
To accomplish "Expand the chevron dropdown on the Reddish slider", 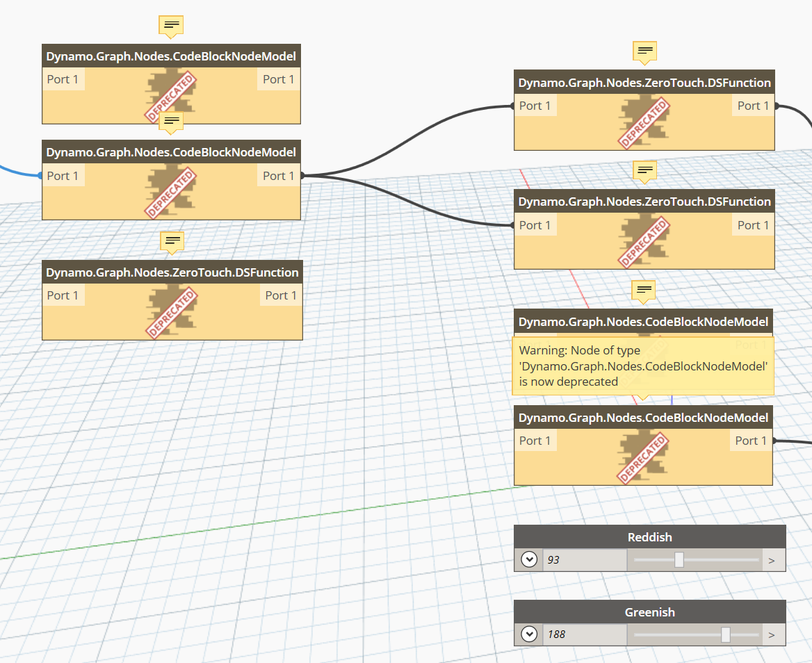I will click(x=529, y=559).
